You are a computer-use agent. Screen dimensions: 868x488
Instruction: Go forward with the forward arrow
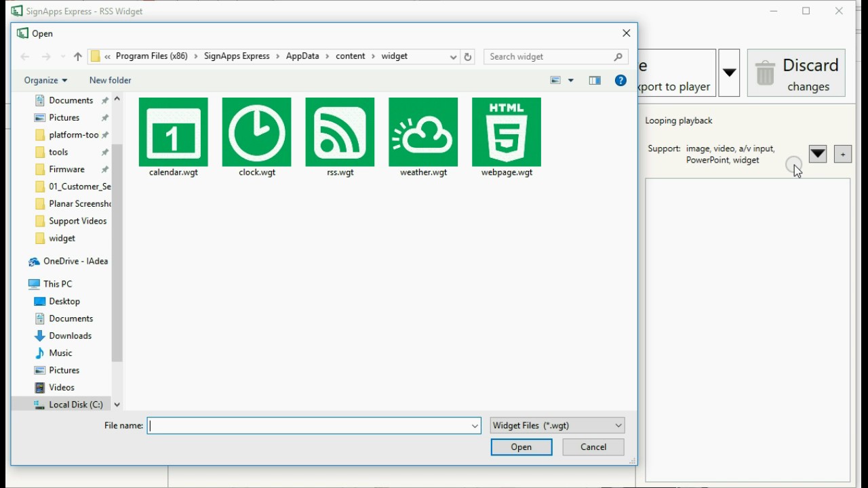coord(46,57)
